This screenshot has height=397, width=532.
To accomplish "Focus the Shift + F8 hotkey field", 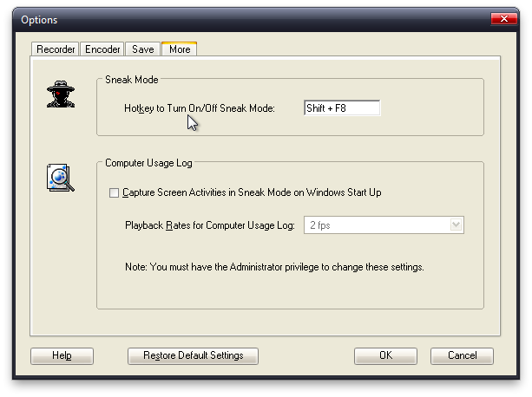I will point(342,108).
